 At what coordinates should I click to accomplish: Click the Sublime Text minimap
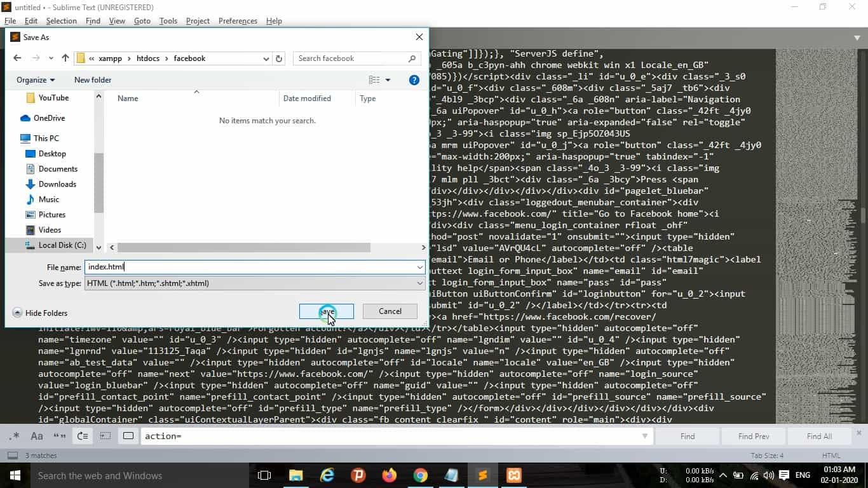(x=815, y=235)
